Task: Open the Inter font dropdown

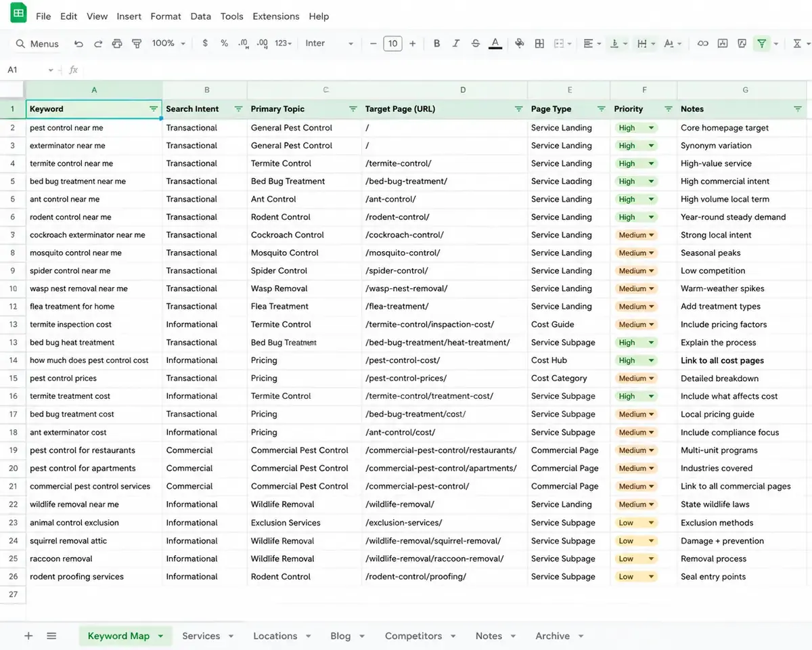Action: (330, 43)
